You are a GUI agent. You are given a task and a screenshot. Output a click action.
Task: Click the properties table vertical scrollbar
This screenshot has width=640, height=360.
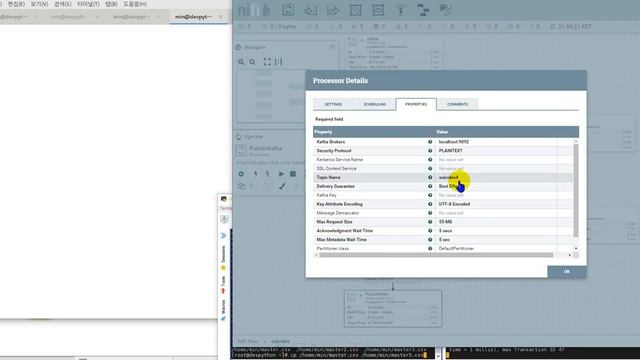[x=576, y=190]
